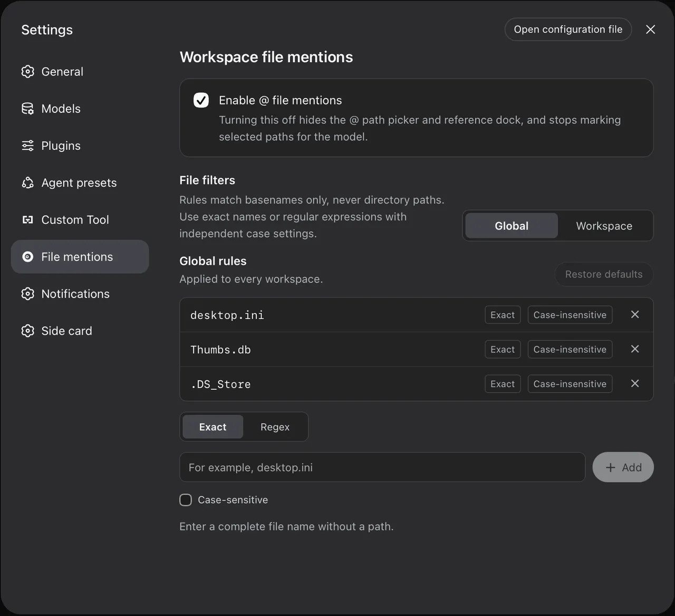This screenshot has height=616, width=675.
Task: Go to Custom Tool settings
Action: [x=80, y=219]
